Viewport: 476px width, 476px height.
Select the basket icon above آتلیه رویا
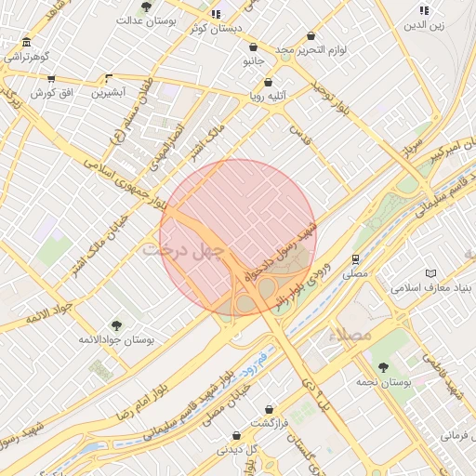click(x=268, y=83)
